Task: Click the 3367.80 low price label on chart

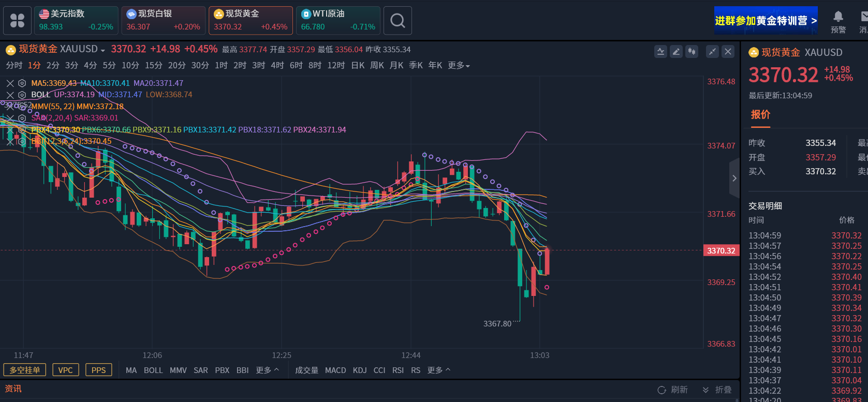Action: (x=497, y=324)
